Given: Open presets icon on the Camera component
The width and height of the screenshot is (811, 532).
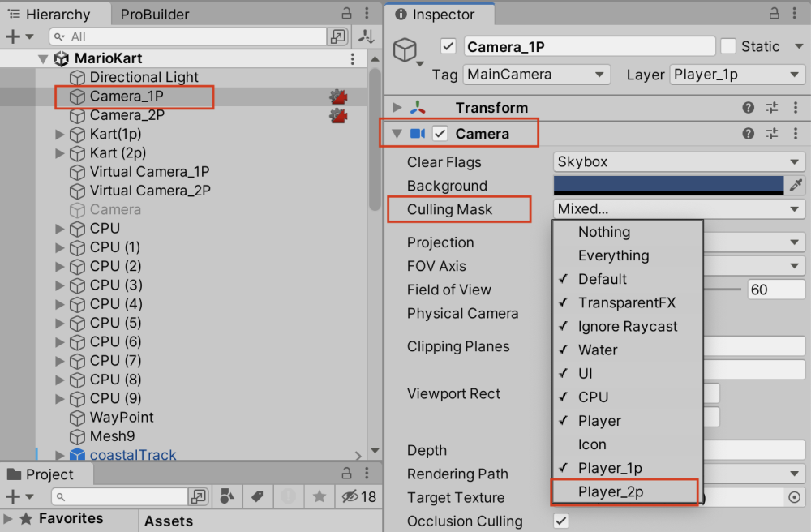Looking at the screenshot, I should point(772,133).
